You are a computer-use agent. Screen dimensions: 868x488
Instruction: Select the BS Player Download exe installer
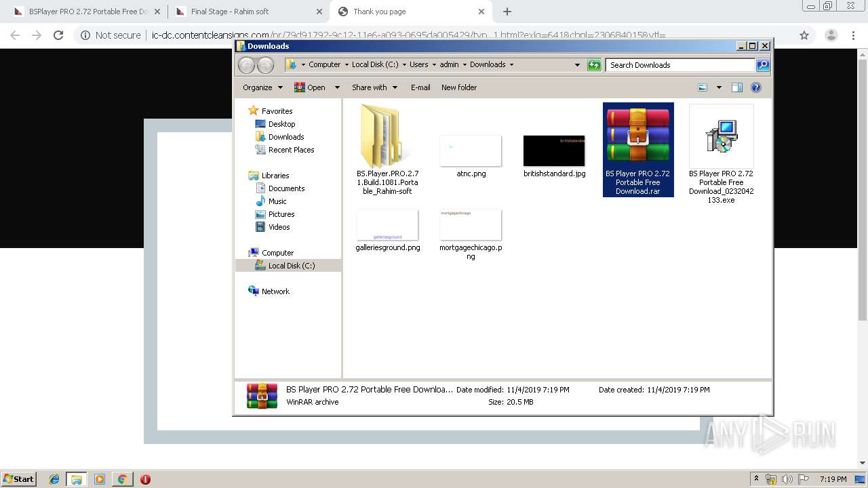(722, 153)
